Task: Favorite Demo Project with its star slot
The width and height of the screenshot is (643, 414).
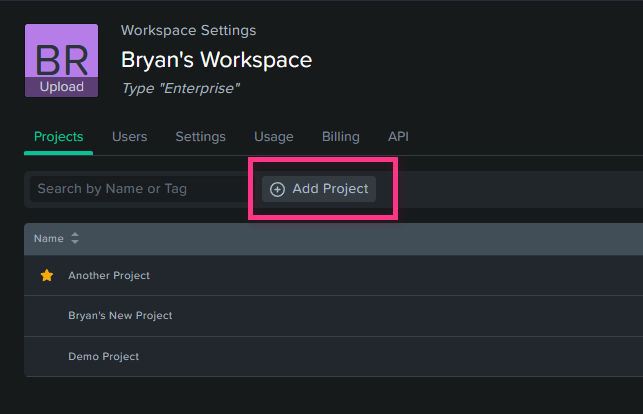Action: 47,357
